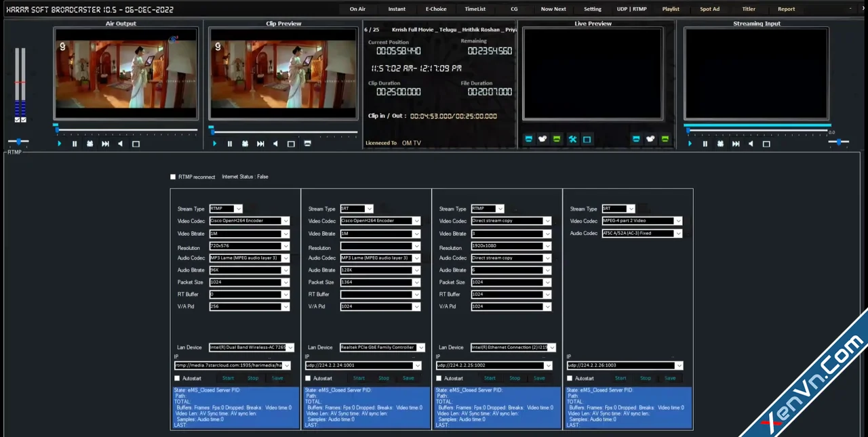
Task: Toggle the RTMP reconnect checkbox
Action: click(173, 177)
